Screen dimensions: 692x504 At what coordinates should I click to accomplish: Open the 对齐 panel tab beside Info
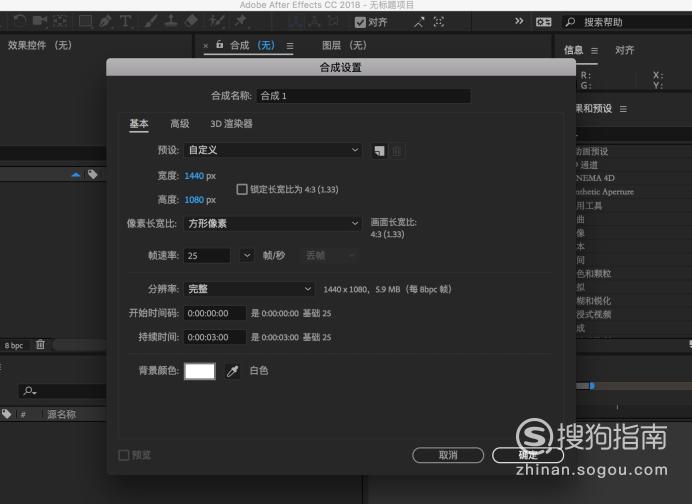click(x=624, y=50)
